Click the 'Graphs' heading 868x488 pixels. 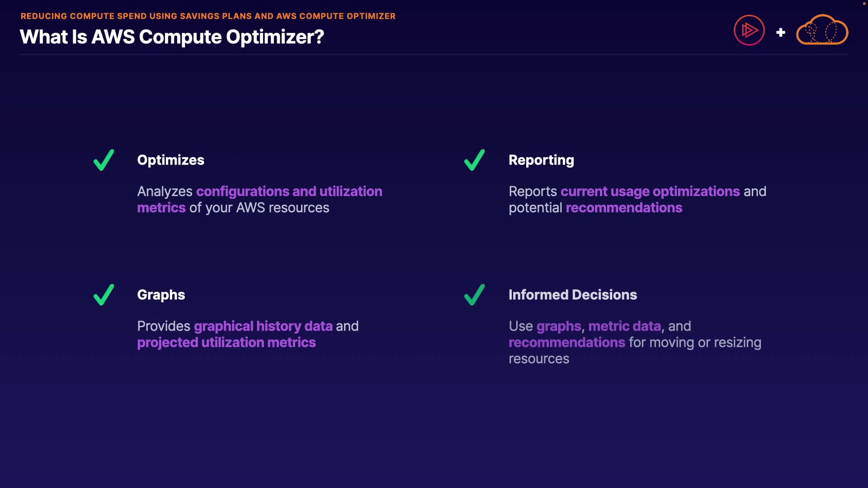coord(161,295)
